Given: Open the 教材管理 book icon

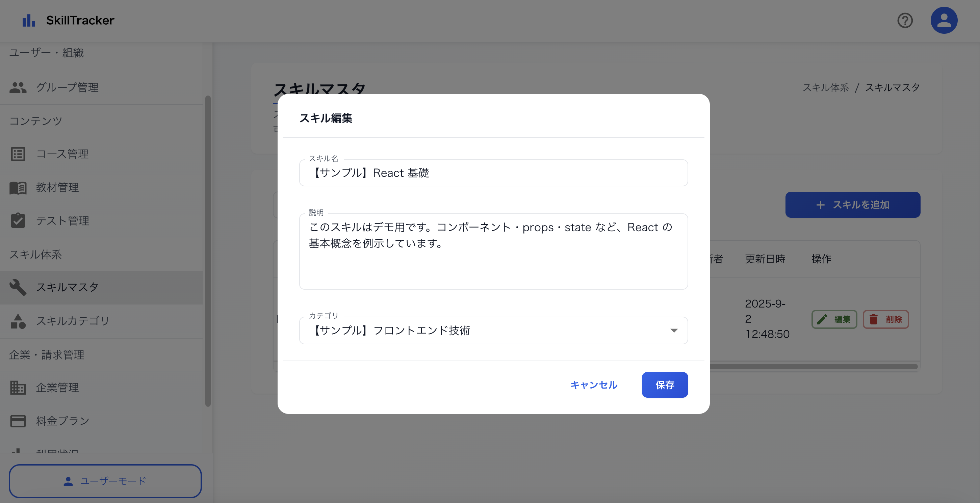Looking at the screenshot, I should click(x=18, y=187).
